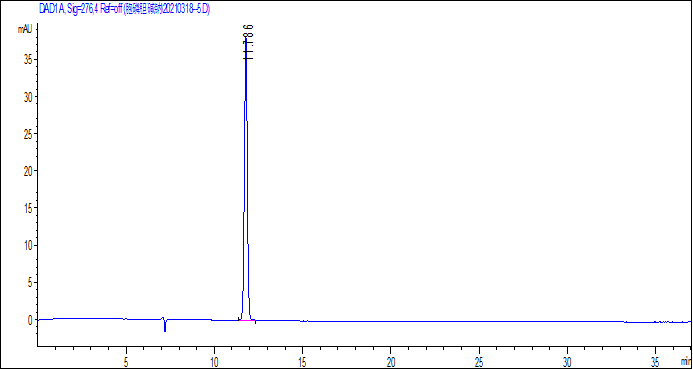Select the 10 minute x-axis tick label
This screenshot has width=693, height=370.
[x=214, y=361]
